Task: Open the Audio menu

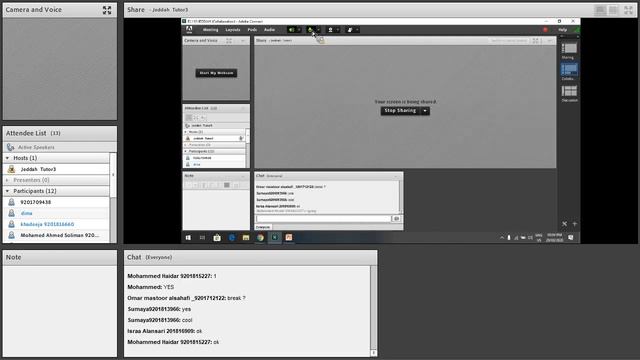Action: (269, 30)
